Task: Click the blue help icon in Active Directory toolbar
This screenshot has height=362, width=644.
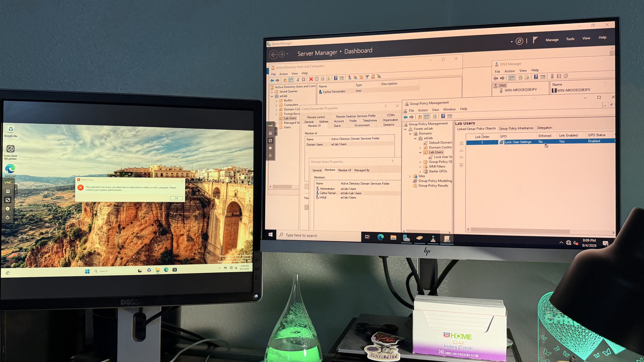Action: (x=335, y=78)
